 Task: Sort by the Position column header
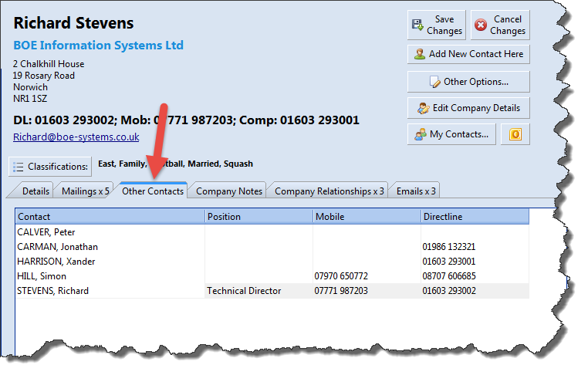tap(259, 217)
